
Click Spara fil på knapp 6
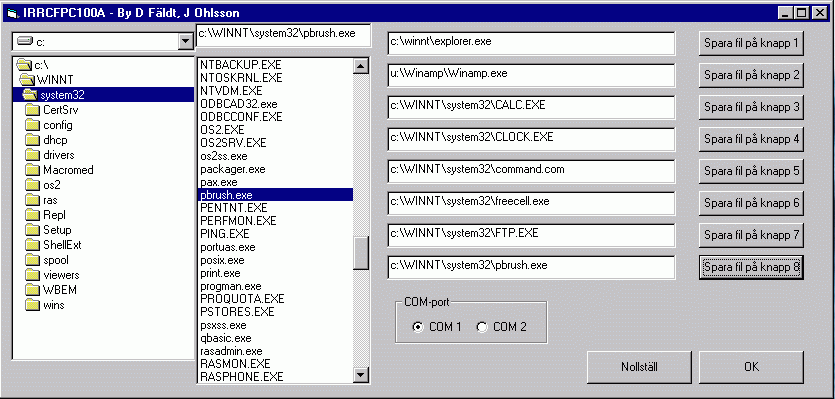click(751, 203)
